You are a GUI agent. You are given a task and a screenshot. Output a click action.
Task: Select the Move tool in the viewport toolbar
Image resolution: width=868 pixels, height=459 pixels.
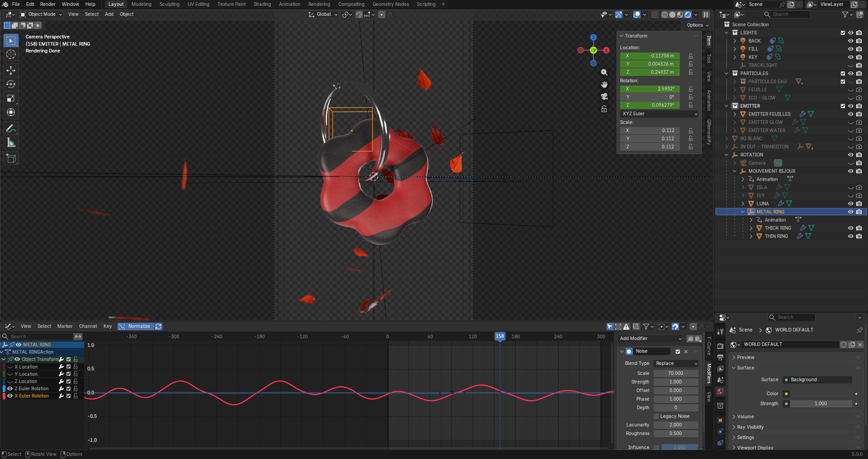click(x=11, y=70)
